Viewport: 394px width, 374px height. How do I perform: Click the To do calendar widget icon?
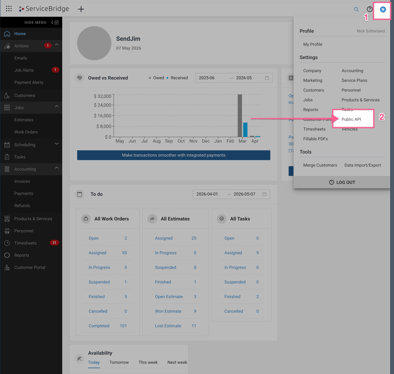pos(79,194)
